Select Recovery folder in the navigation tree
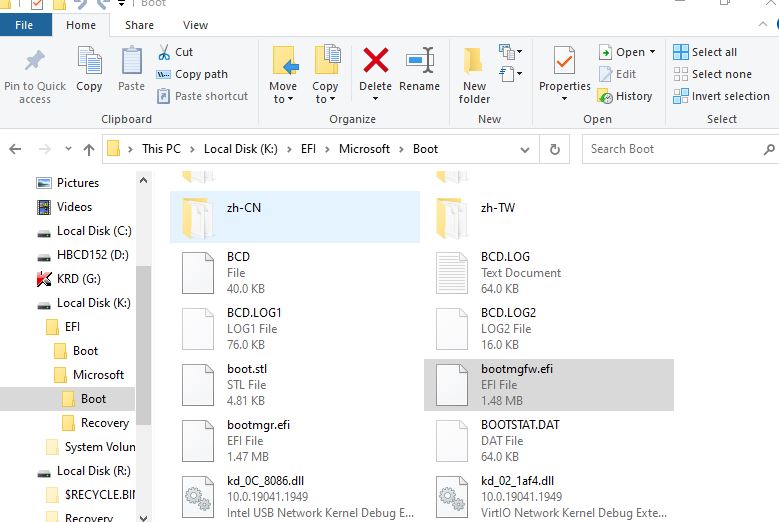 point(104,423)
